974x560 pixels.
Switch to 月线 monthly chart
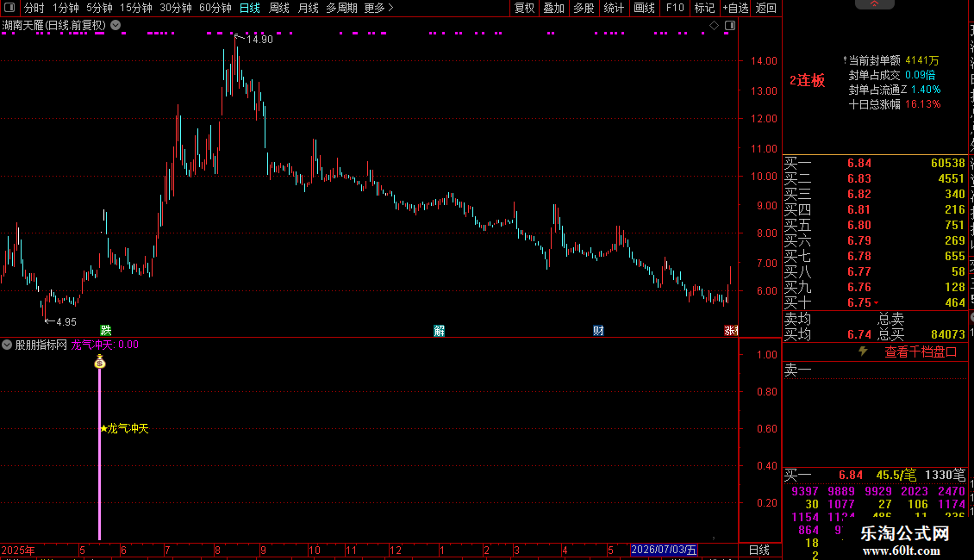[x=308, y=8]
